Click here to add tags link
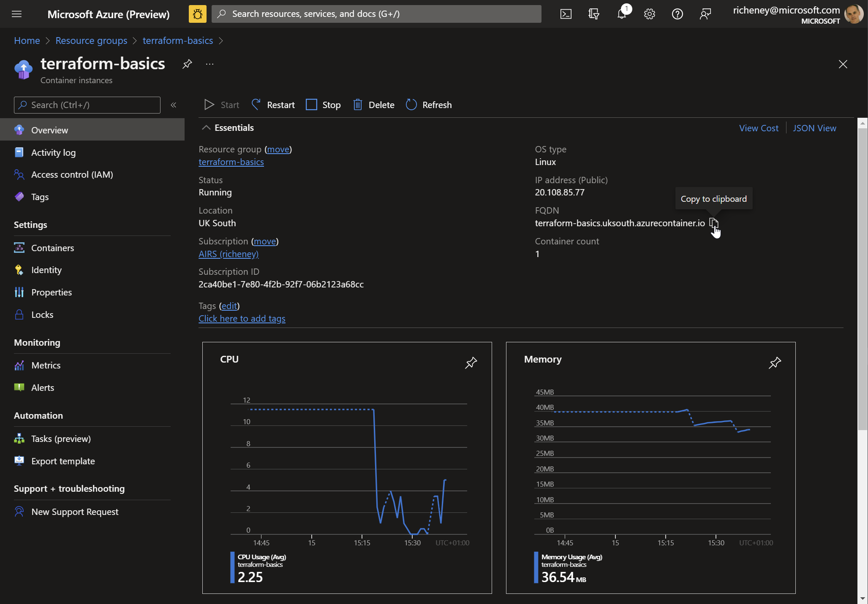868x604 pixels. [242, 318]
